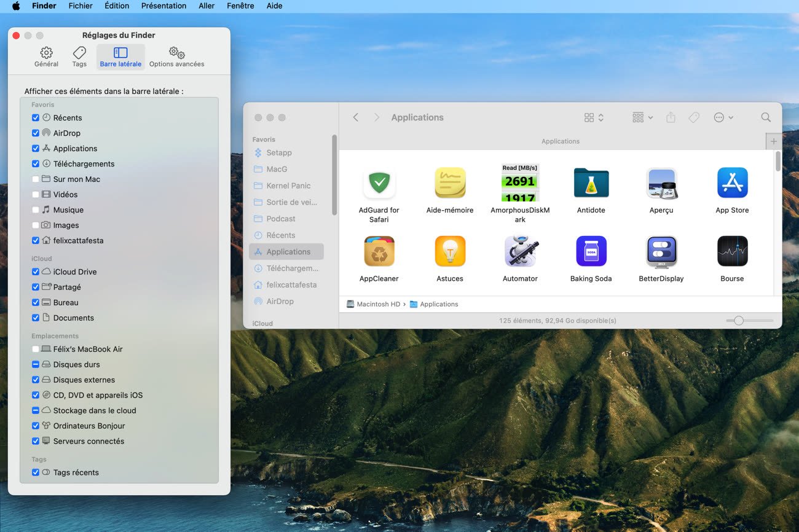Select the App Store icon
Screen dimensions: 799x532
click(732, 183)
